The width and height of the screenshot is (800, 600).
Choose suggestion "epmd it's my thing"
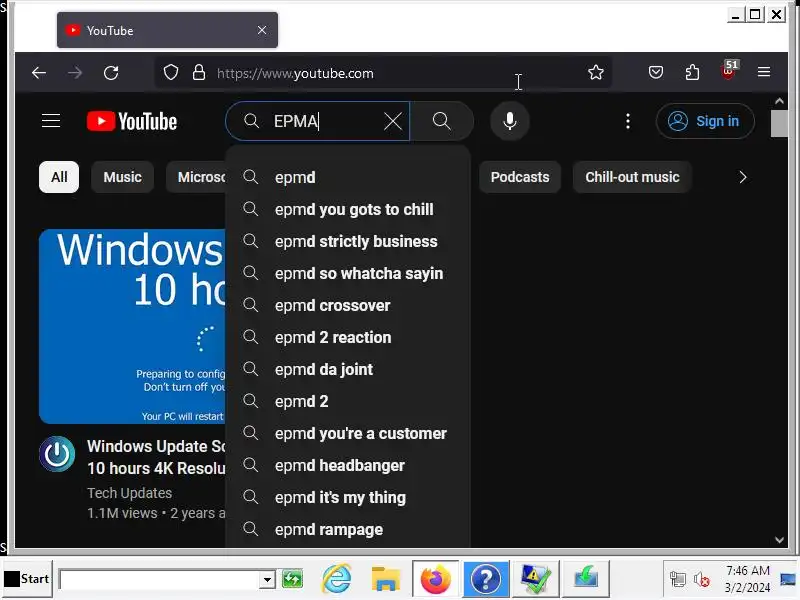(x=347, y=497)
